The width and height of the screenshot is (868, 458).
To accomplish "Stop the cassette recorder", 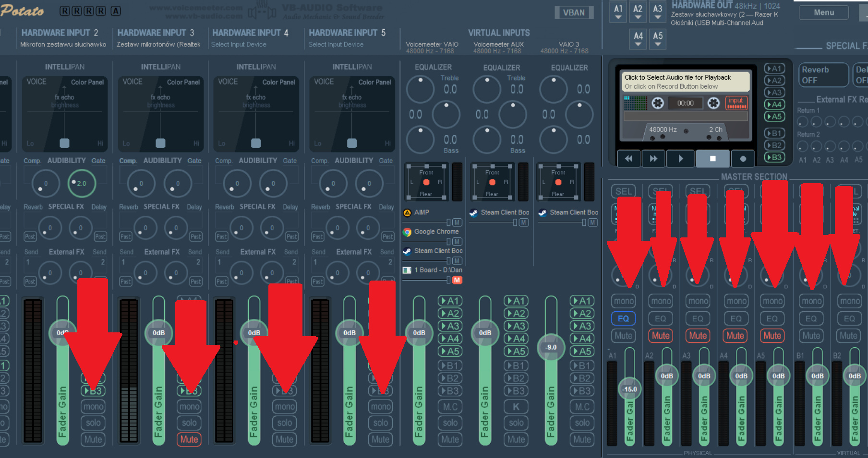I will (712, 158).
